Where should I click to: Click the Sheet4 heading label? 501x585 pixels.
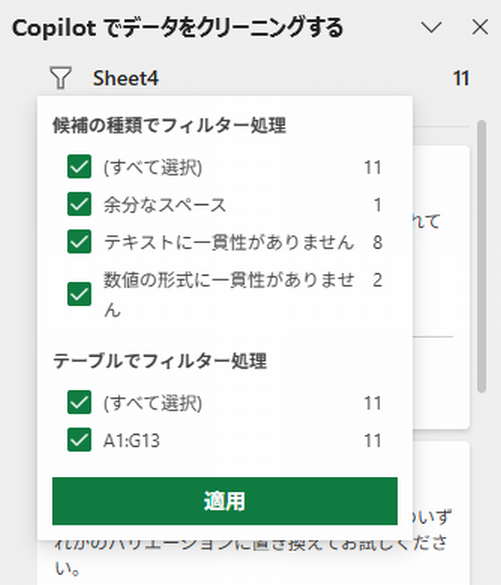coord(126,78)
